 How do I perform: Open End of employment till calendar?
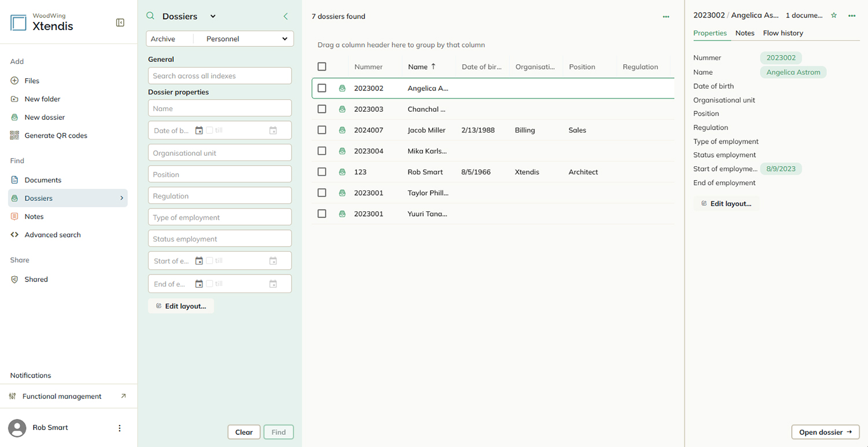coord(273,284)
